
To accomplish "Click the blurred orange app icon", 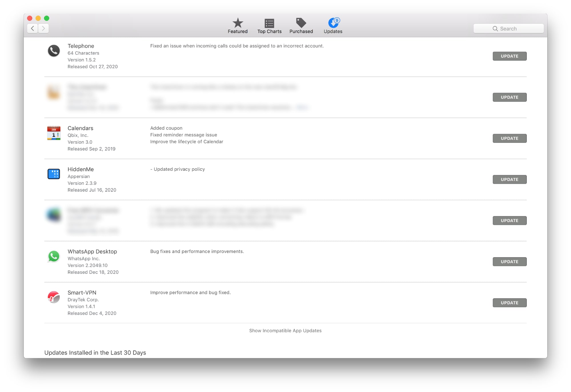I will coord(54,93).
